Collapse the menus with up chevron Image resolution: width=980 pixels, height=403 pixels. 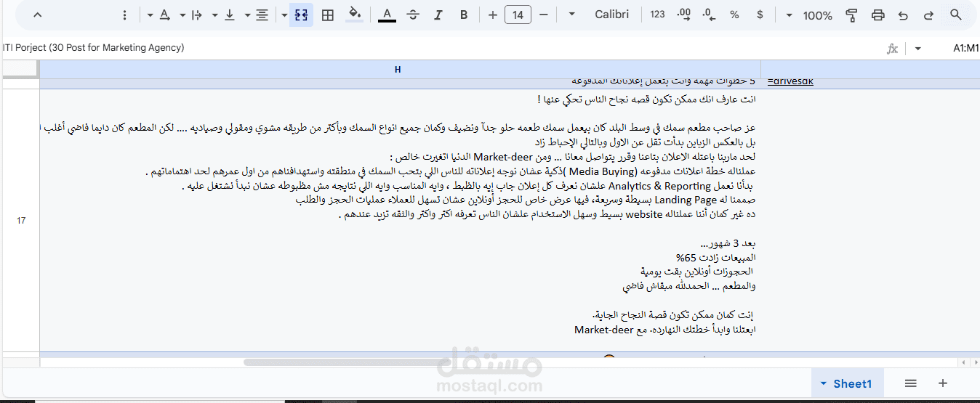click(38, 15)
